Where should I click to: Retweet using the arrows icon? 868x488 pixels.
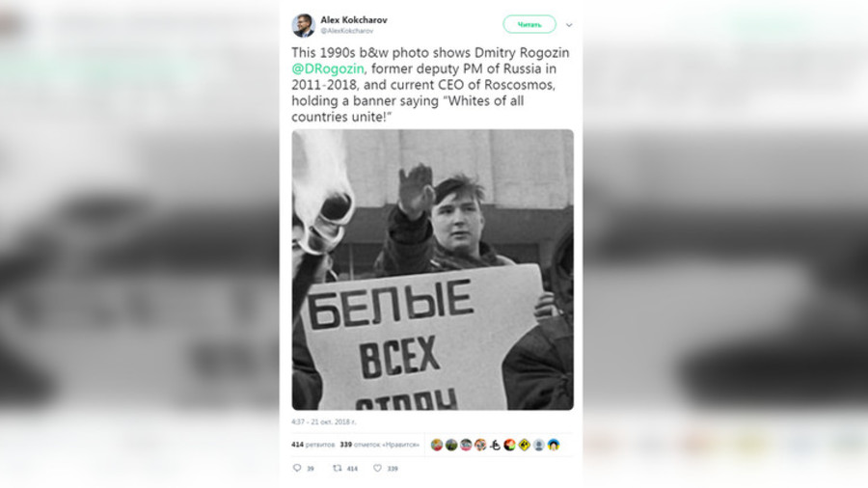(x=337, y=468)
